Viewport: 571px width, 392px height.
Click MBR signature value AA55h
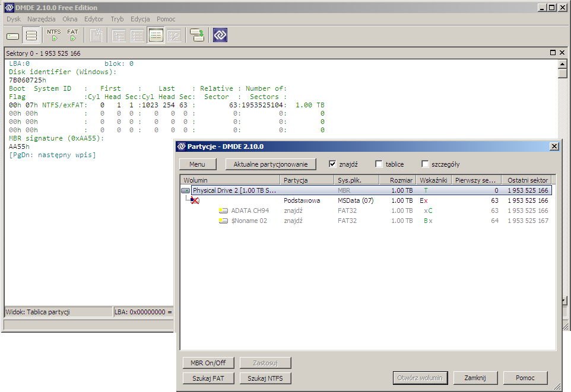(x=19, y=146)
